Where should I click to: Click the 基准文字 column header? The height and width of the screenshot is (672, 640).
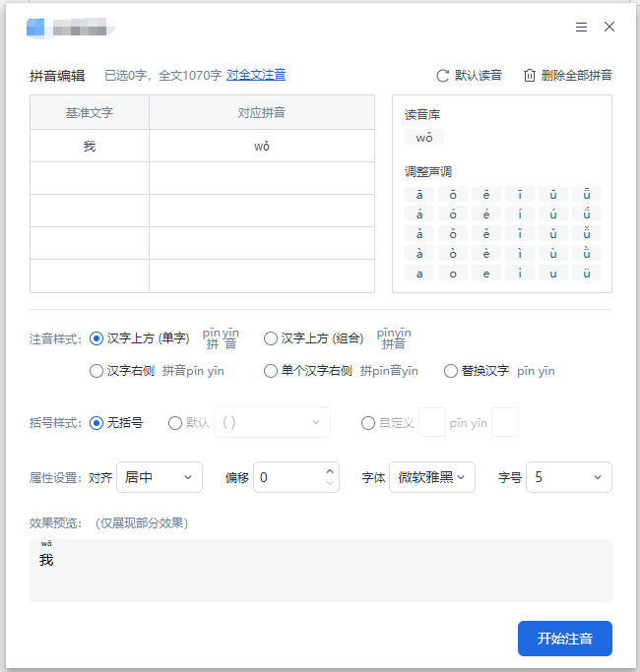point(90,113)
